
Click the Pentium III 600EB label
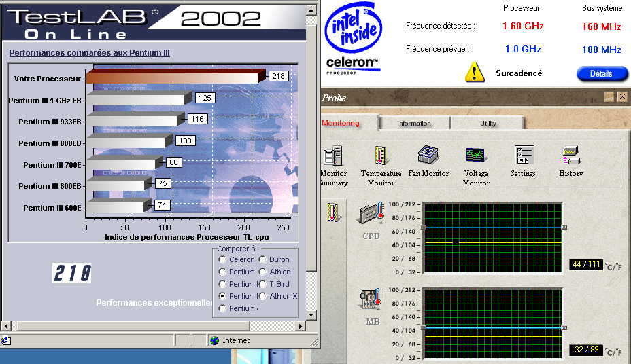[x=50, y=186]
